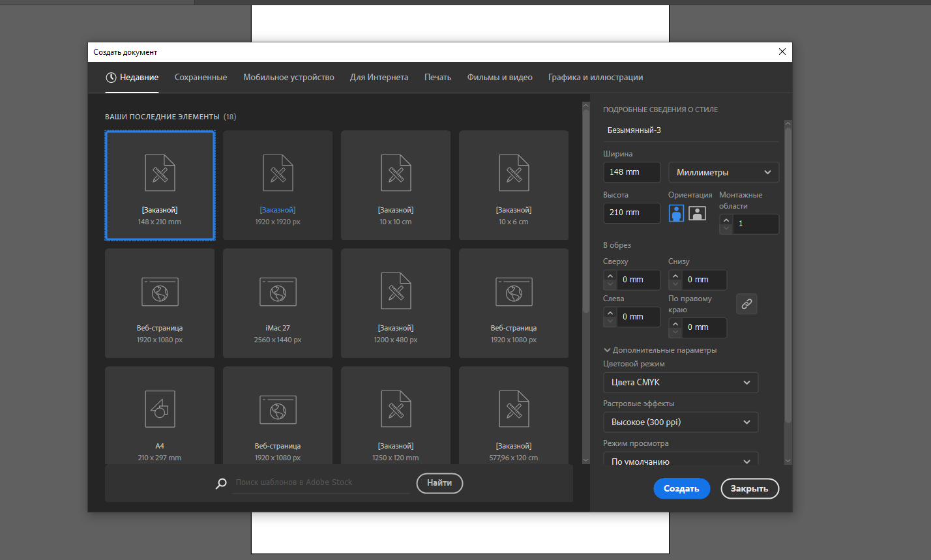The height and width of the screenshot is (560, 931).
Task: Click the Найти button
Action: click(439, 483)
